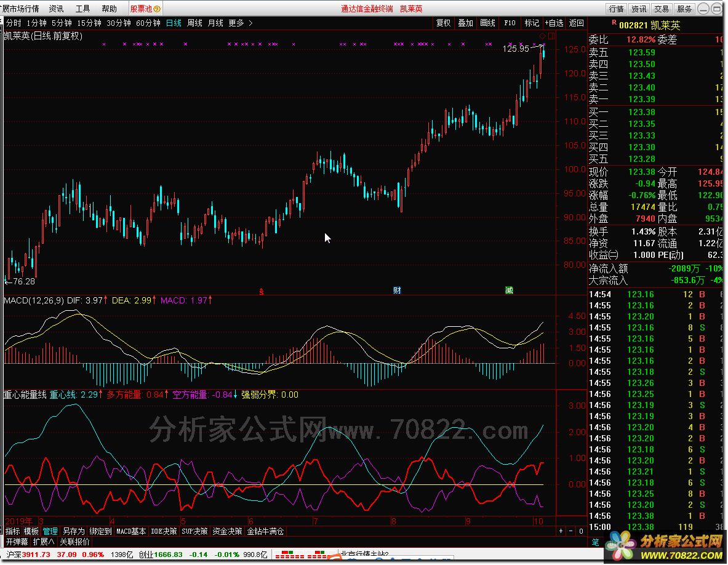Select the SUP决策 template
This screenshot has width=728, height=565.
pyautogui.click(x=194, y=531)
